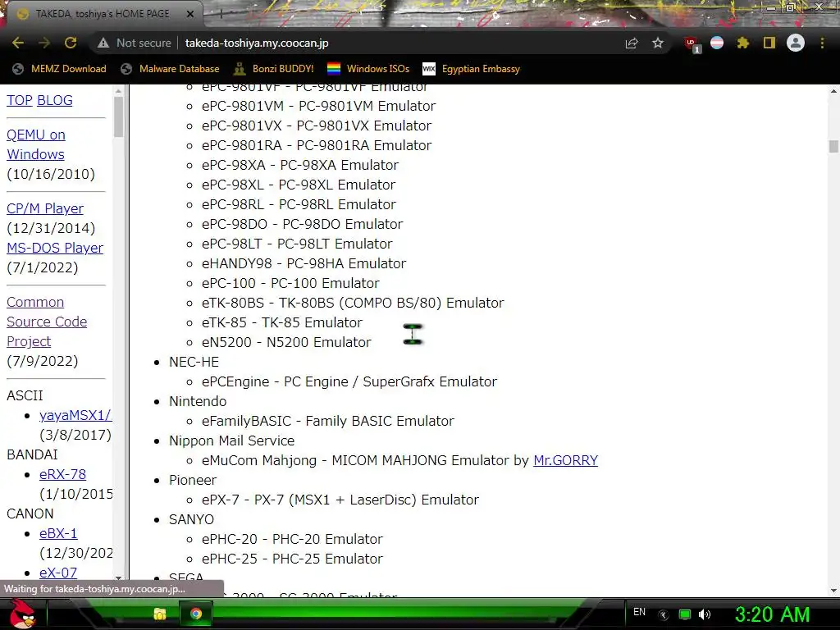Select the TAKEDA, toshiya's HOME PAGE tab
This screenshot has width=840, height=630.
[102, 14]
